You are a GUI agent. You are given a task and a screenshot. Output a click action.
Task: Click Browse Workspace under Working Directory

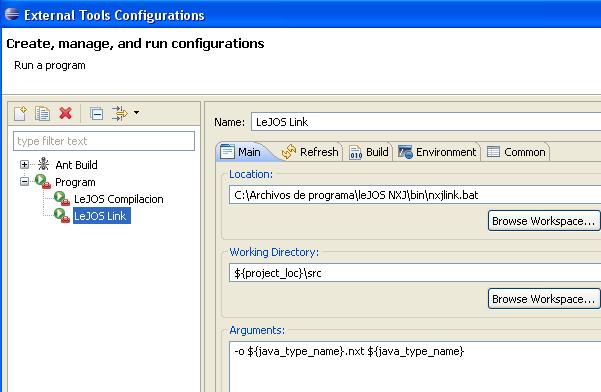(x=544, y=299)
